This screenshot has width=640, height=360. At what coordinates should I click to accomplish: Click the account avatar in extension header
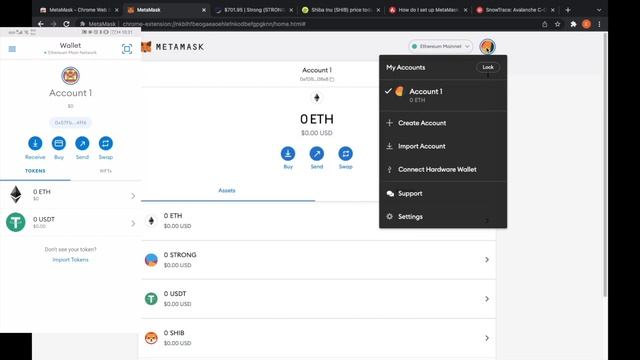tap(487, 47)
